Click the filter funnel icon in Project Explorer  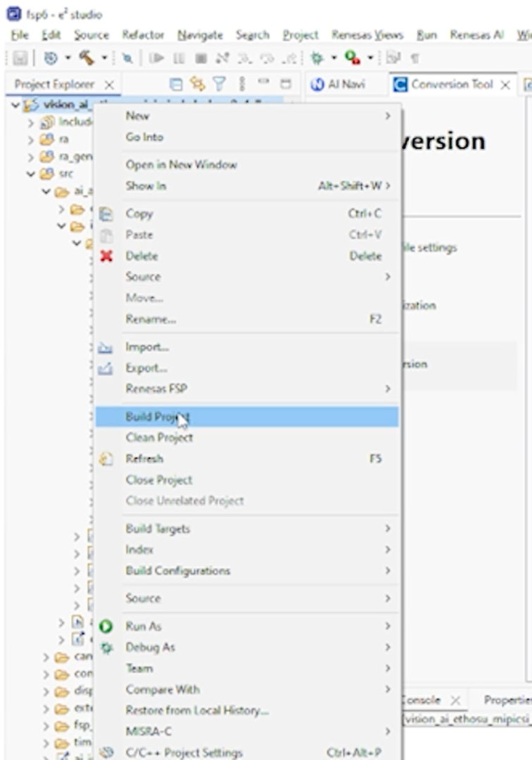219,85
